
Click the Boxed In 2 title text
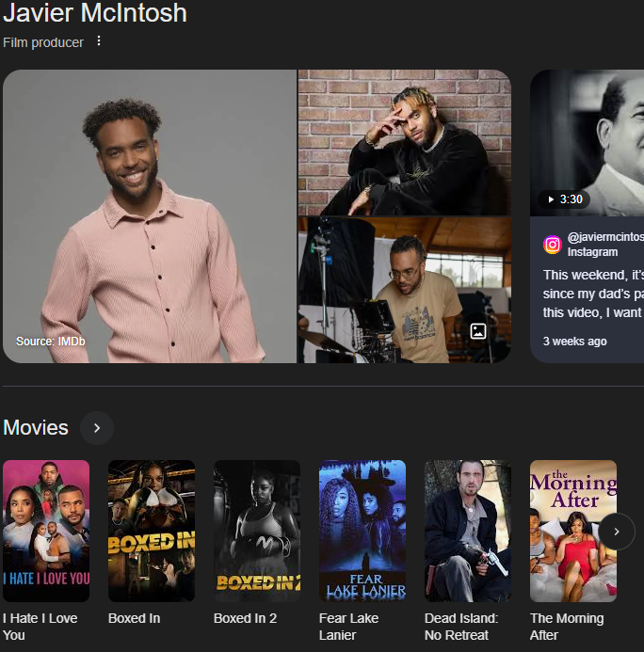(246, 618)
